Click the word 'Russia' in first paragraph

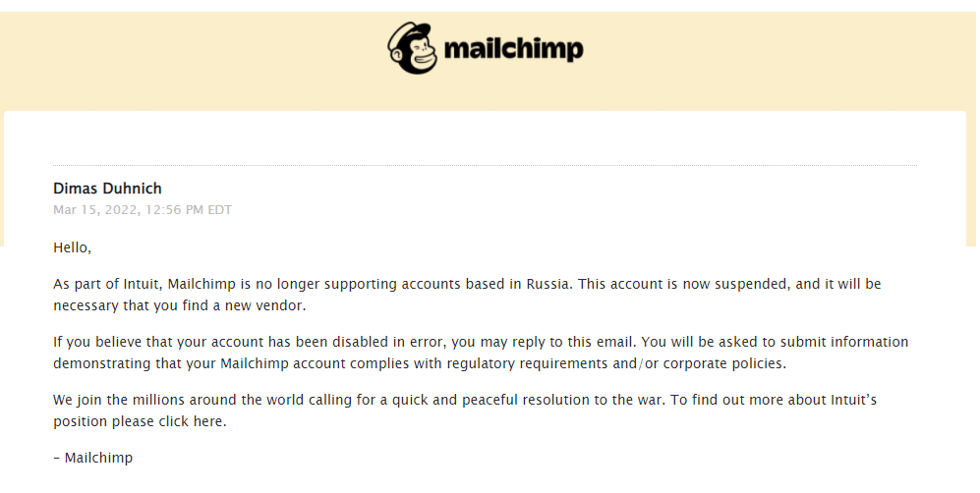click(x=548, y=284)
